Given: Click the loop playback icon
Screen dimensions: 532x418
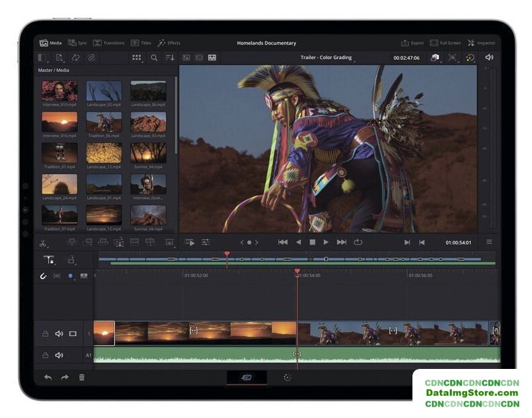Looking at the screenshot, I should pos(358,242).
